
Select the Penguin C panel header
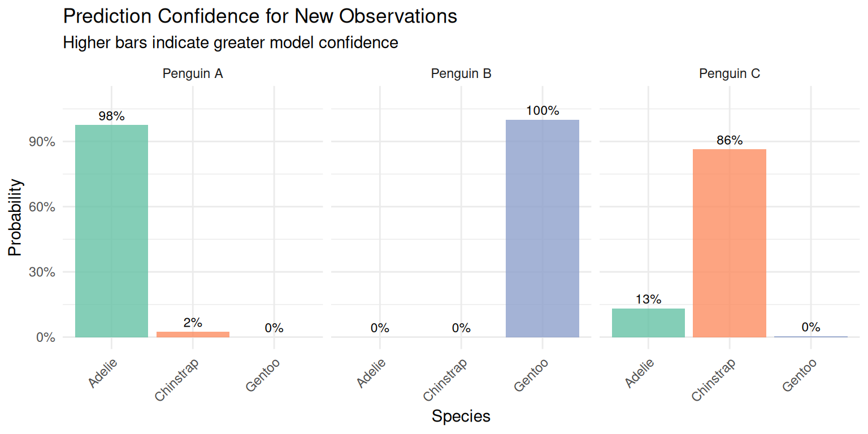(x=730, y=74)
